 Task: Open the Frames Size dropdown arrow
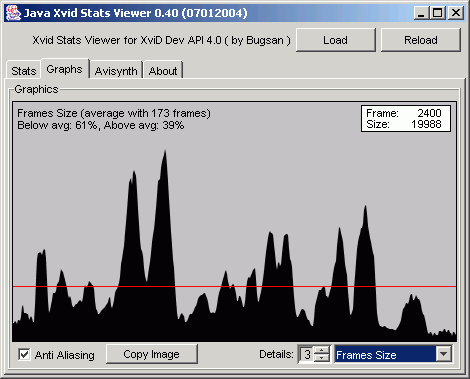click(x=444, y=354)
